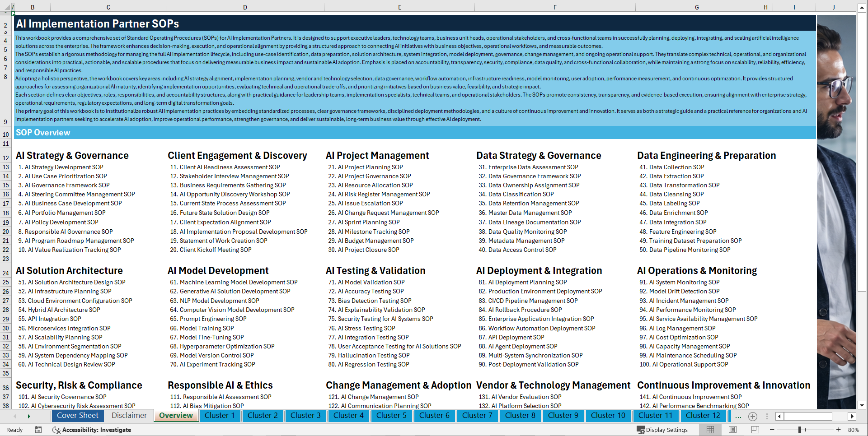Click the horizontal scrollbar left arrow
The image size is (868, 436).
coord(779,416)
